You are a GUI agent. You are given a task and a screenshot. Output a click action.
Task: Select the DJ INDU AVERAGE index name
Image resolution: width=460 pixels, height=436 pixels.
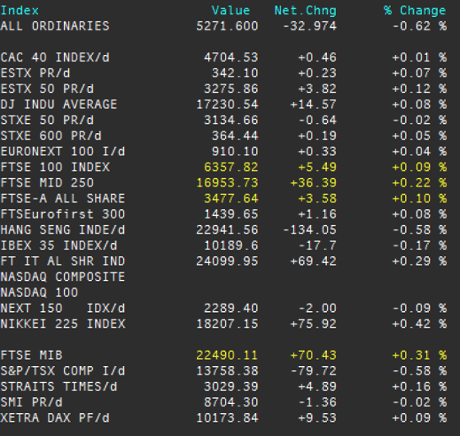pos(59,104)
